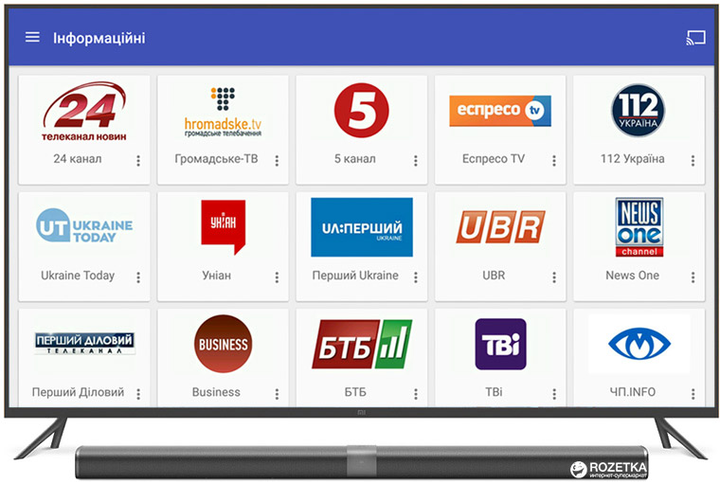
Task: Open the Перший Діловий logo
Action: pyautogui.click(x=84, y=343)
